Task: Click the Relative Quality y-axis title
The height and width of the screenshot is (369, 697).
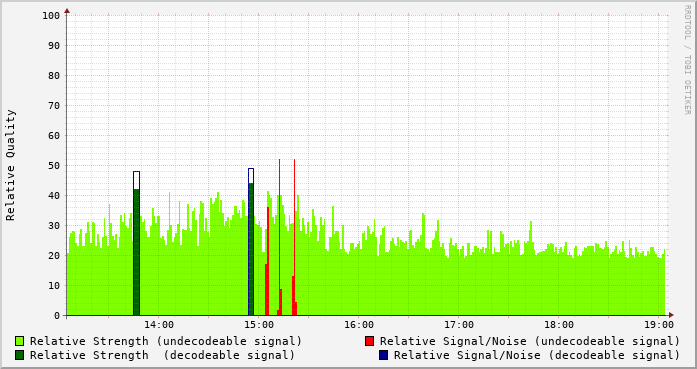Action: click(x=10, y=165)
